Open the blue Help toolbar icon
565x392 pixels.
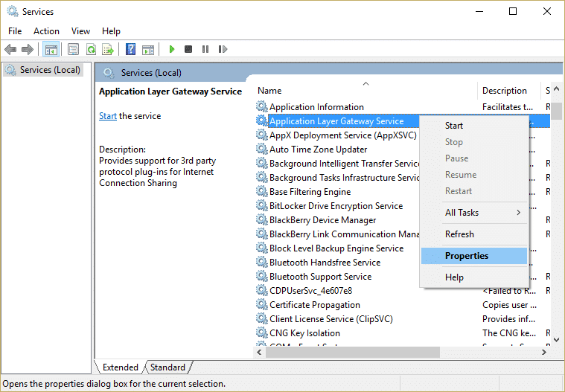point(131,49)
